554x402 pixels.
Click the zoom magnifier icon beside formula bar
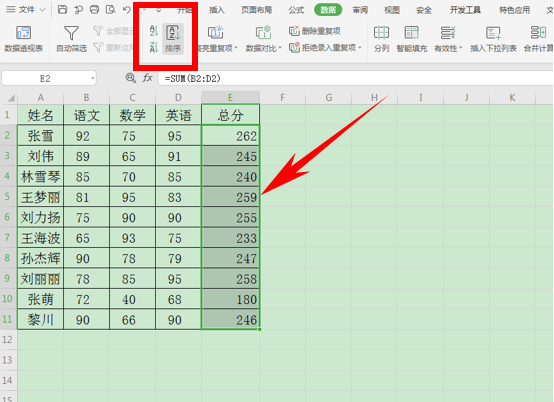tap(131, 78)
